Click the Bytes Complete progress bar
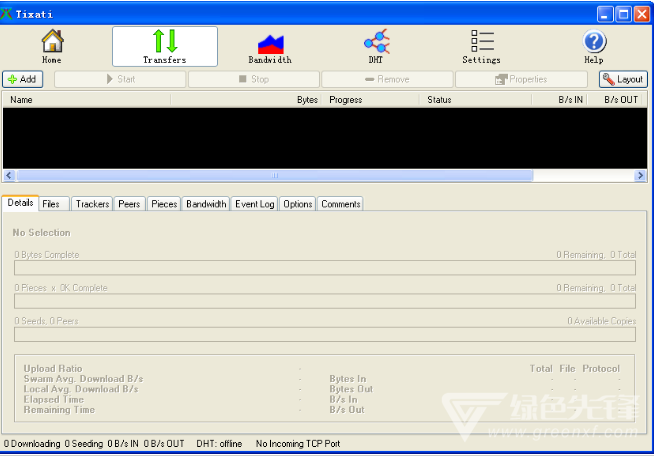Screen dimensions: 654x456 click(x=325, y=268)
